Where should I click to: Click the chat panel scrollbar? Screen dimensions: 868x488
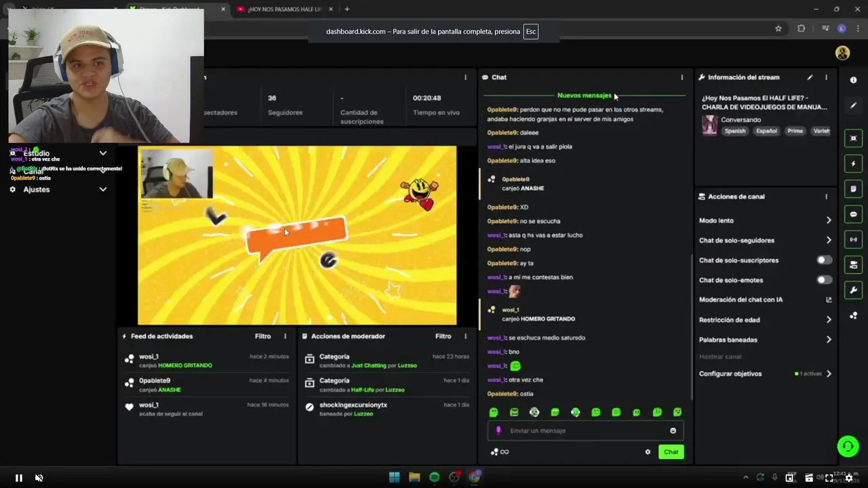tap(691, 327)
